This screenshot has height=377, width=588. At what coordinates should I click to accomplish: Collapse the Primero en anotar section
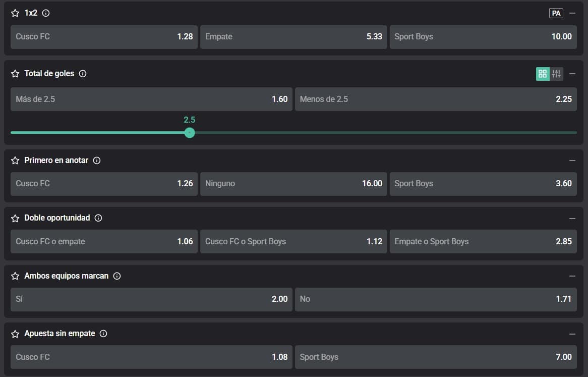click(572, 160)
